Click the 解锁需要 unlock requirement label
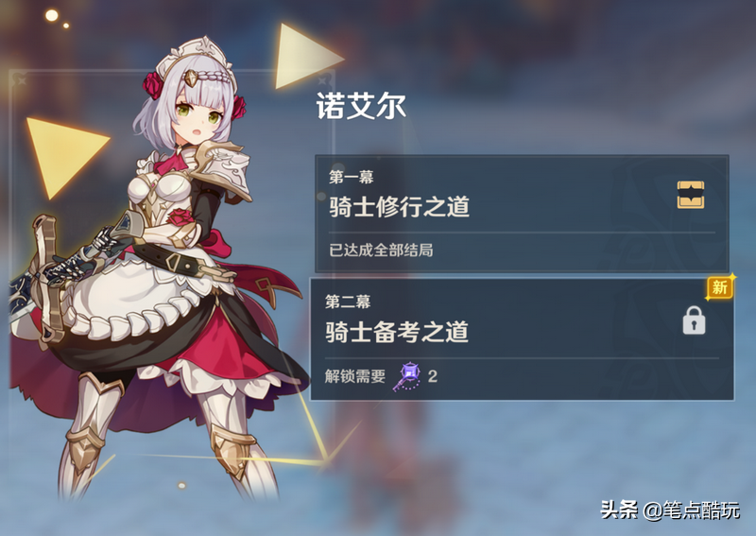 pos(355,376)
